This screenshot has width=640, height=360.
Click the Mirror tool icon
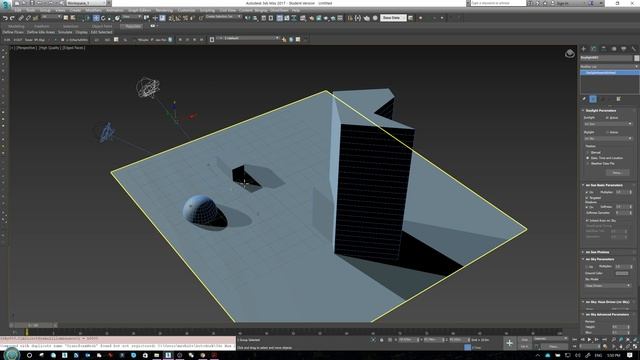[x=247, y=18]
